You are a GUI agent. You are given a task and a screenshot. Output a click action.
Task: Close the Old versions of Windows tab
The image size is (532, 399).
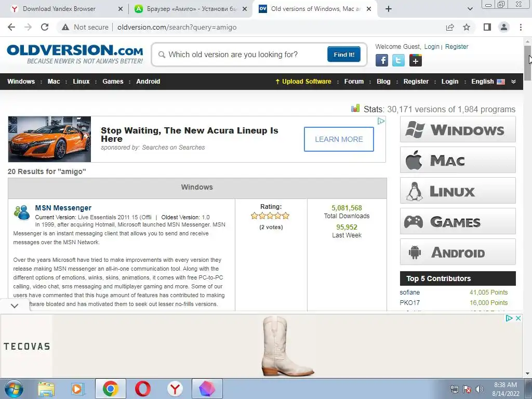(x=369, y=9)
